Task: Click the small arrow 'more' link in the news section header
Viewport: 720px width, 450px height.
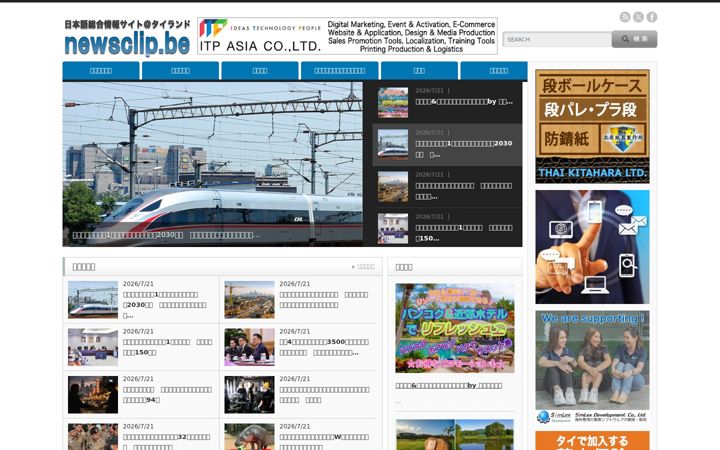Action: coord(363,266)
